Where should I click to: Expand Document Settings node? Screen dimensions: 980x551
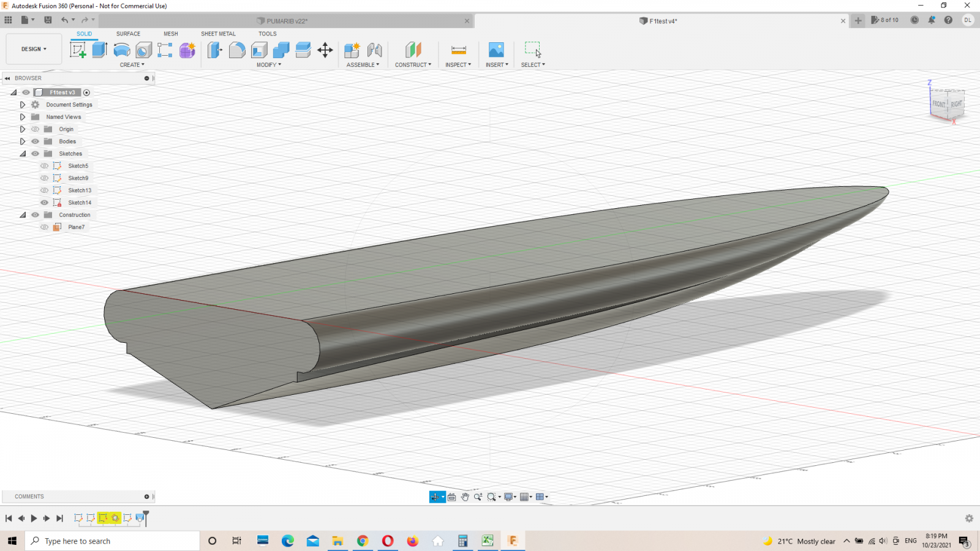click(23, 105)
